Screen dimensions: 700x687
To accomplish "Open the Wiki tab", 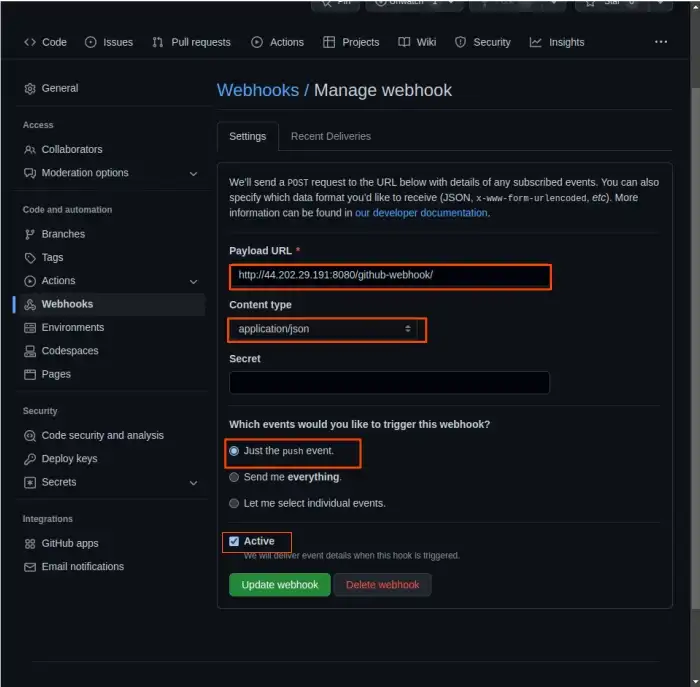I will (417, 42).
